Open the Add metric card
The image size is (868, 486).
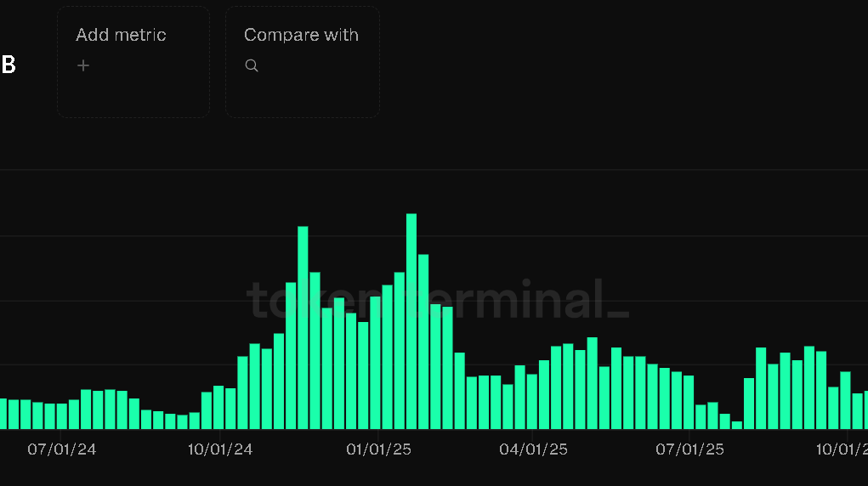click(x=133, y=85)
